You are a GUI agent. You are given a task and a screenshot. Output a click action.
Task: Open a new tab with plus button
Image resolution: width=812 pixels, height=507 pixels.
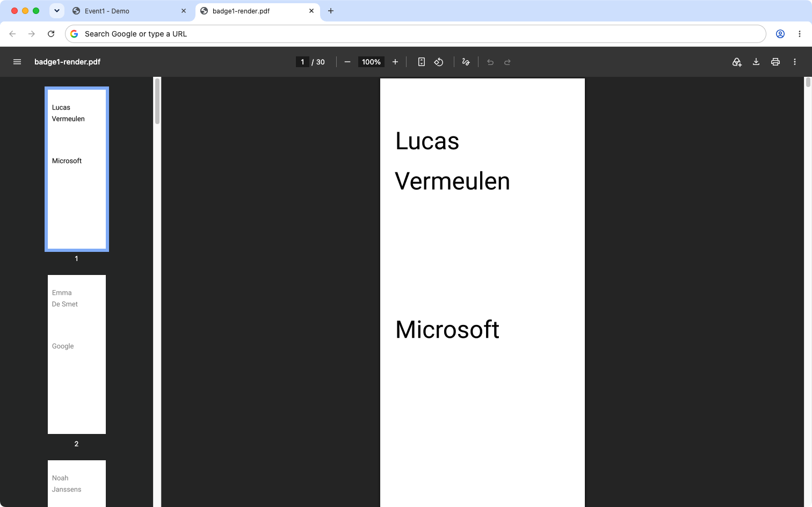click(331, 11)
